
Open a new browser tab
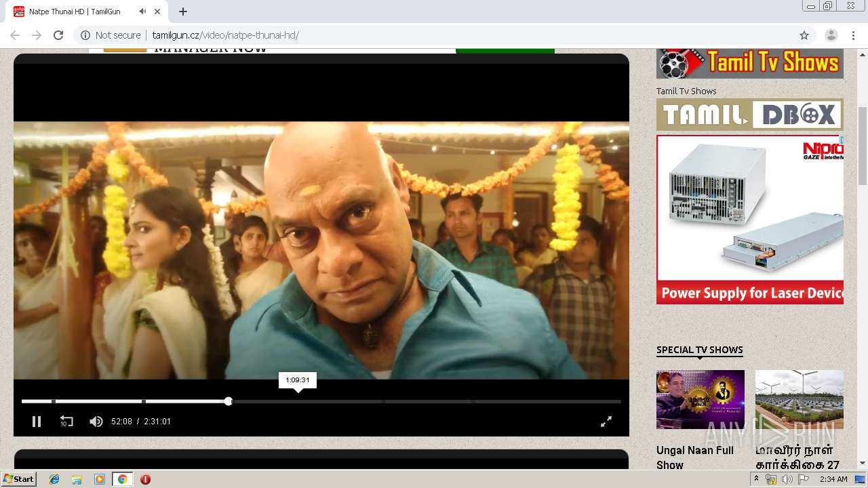point(183,12)
